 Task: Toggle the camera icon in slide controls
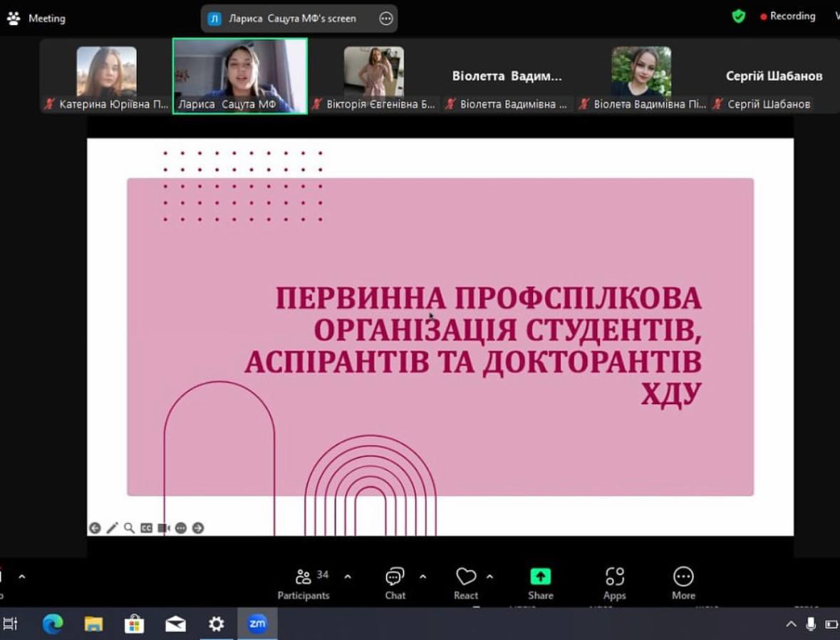pyautogui.click(x=164, y=528)
